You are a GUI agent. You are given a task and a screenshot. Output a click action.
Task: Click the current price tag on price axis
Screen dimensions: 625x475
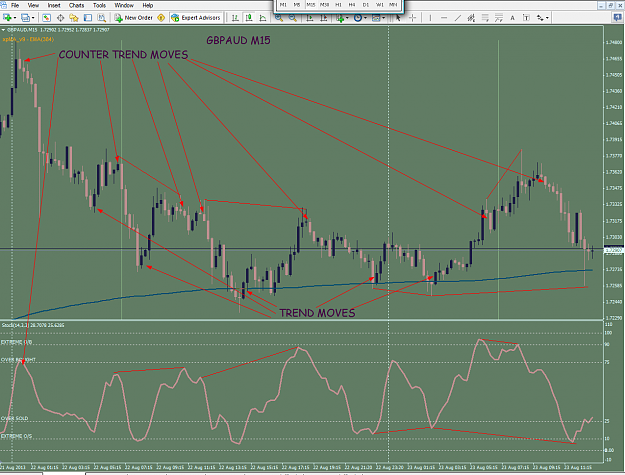click(x=614, y=250)
